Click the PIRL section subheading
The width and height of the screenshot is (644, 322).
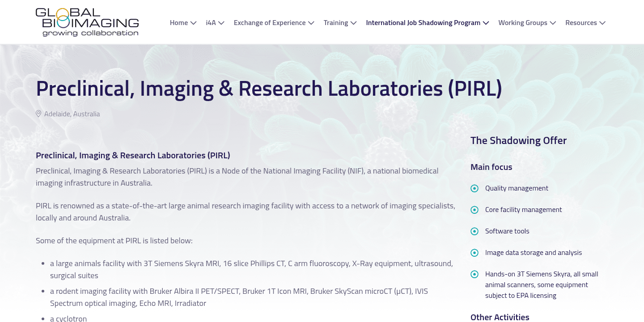[133, 156]
